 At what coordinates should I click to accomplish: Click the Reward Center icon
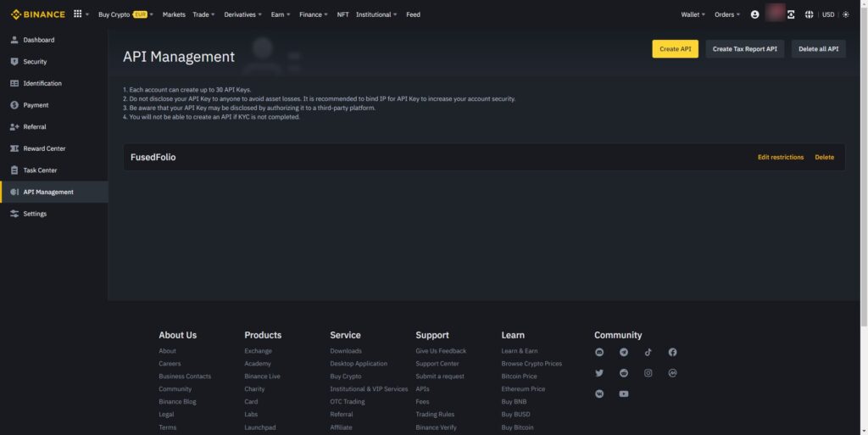pyautogui.click(x=14, y=148)
